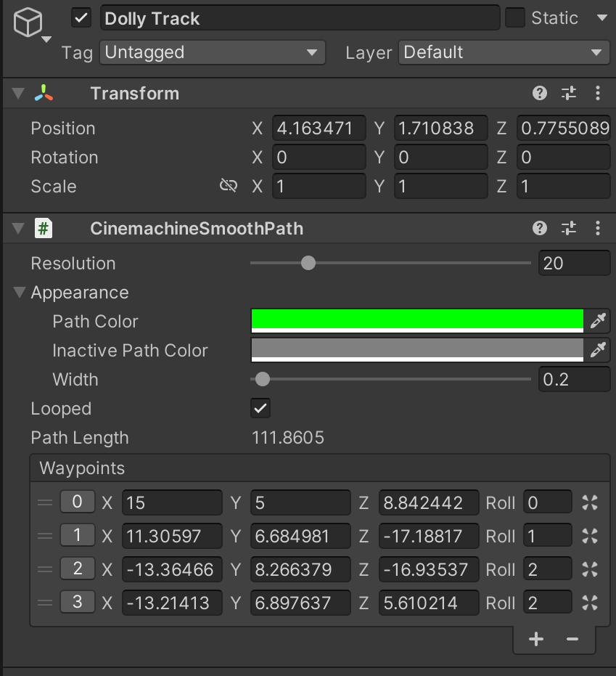Click the Waypoints list header
This screenshot has width=616, height=676.
[x=320, y=468]
